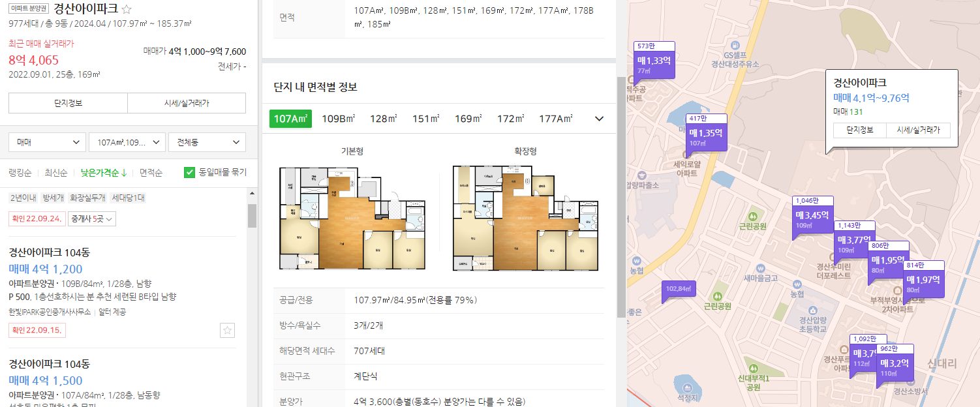Click 시세/실거래가 button in left panel
This screenshot has height=407, width=980.
pos(187,103)
